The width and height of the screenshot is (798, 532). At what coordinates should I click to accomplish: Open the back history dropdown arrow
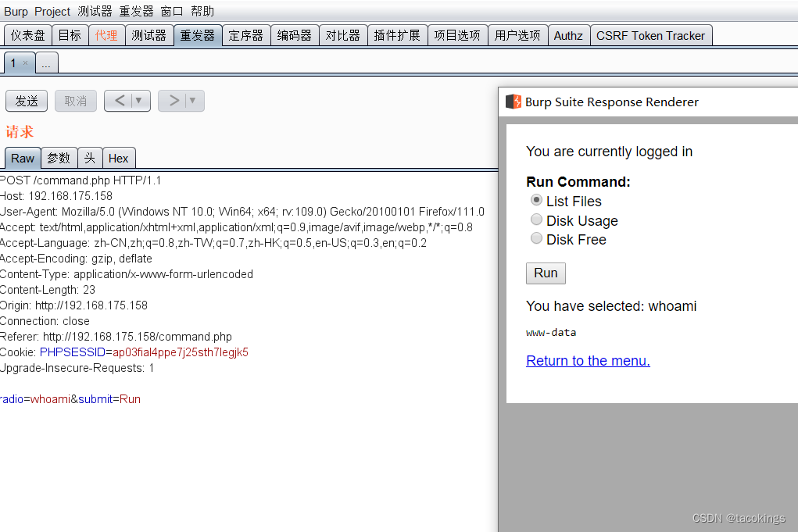coord(139,101)
